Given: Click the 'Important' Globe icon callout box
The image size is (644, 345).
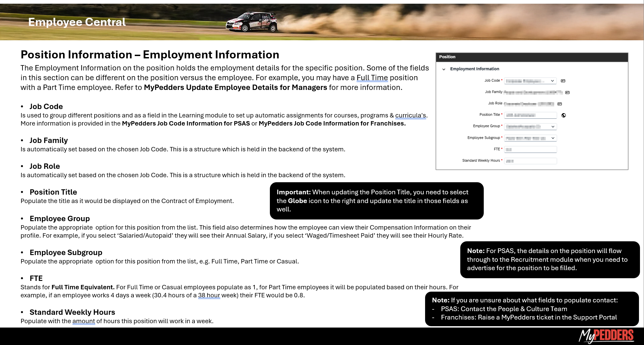Looking at the screenshot, I should click(x=376, y=201).
